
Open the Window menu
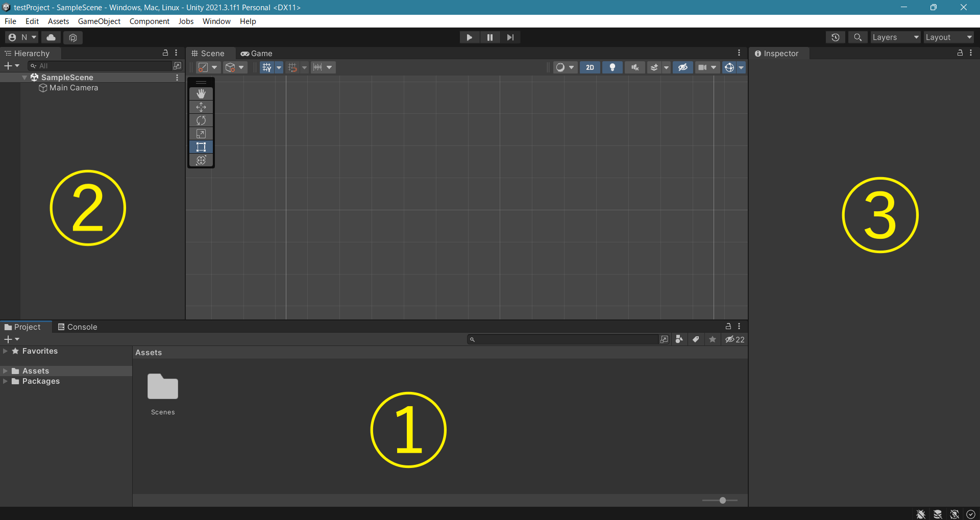click(216, 21)
